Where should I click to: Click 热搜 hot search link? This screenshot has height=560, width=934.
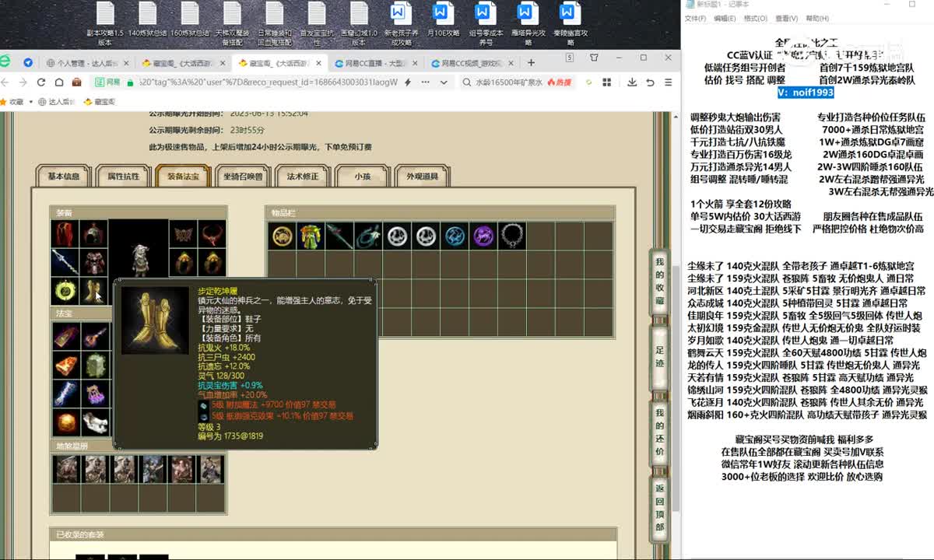(x=560, y=82)
